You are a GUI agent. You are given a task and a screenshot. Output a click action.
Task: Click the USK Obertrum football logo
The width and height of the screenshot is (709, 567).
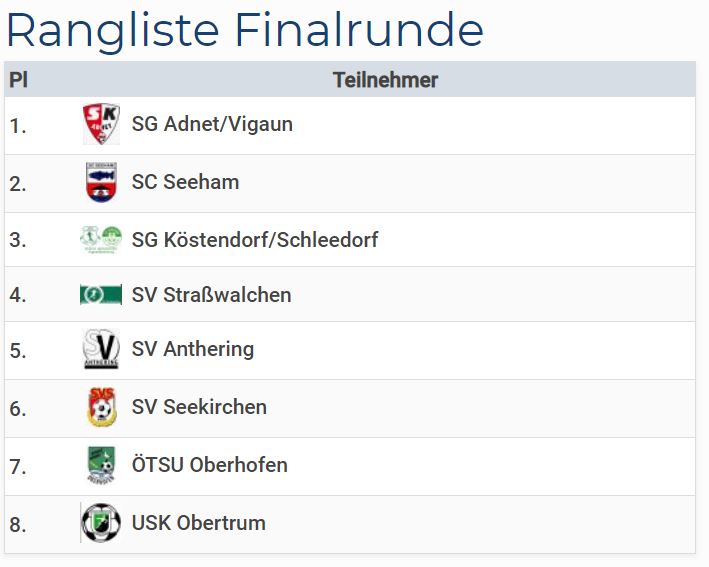click(x=100, y=523)
